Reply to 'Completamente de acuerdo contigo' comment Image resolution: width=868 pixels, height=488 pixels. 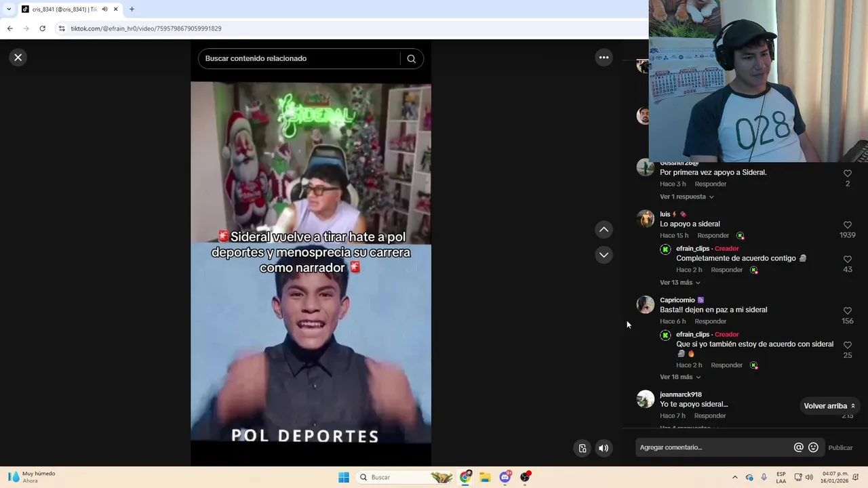[727, 270]
